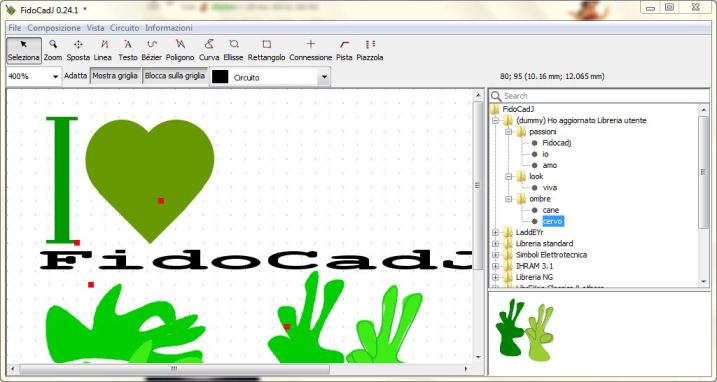Expand the Libreria NG library

pos(495,277)
